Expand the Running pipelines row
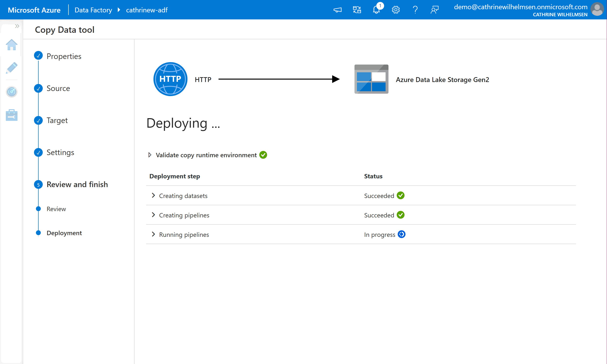The width and height of the screenshot is (607, 364). point(154,234)
